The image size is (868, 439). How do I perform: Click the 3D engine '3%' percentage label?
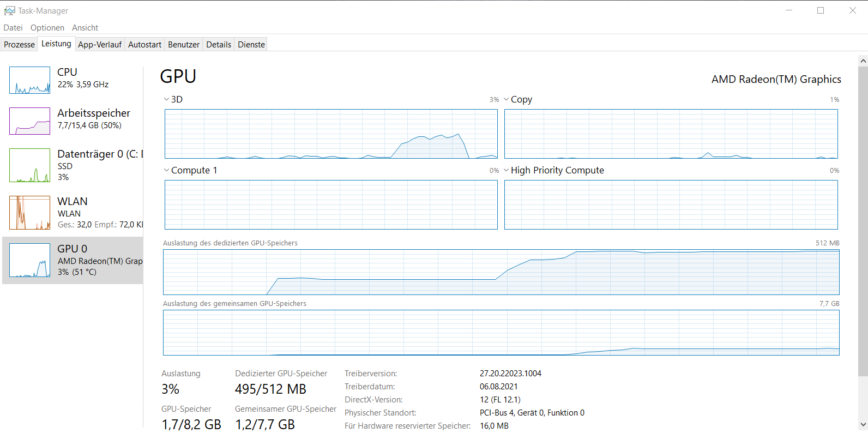(x=494, y=100)
